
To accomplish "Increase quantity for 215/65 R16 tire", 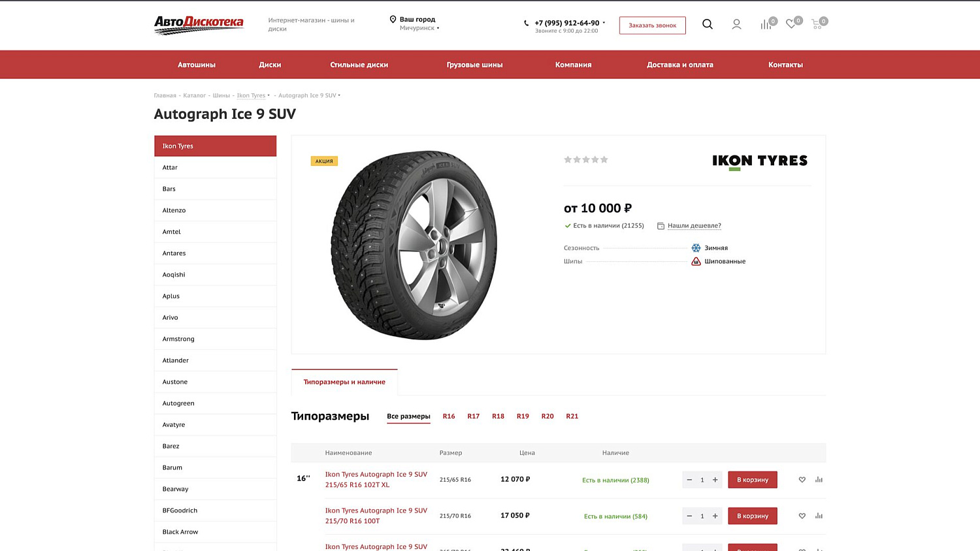I will point(715,480).
